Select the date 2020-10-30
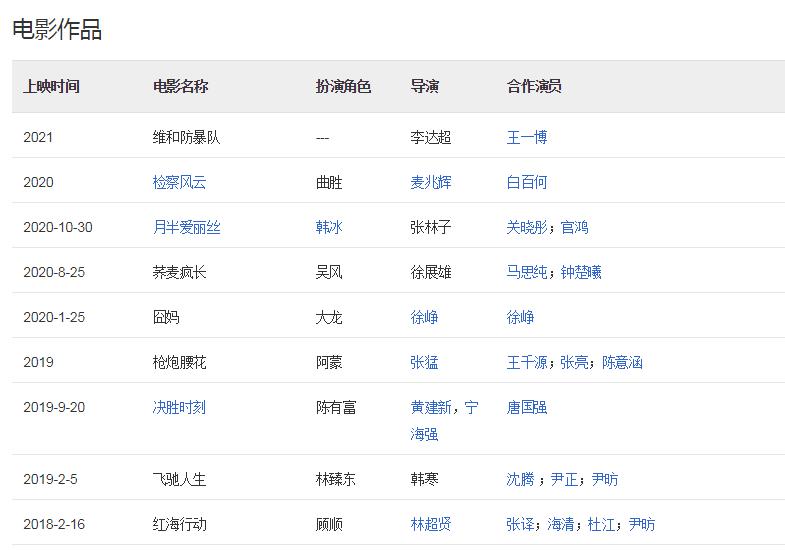 tap(58, 227)
